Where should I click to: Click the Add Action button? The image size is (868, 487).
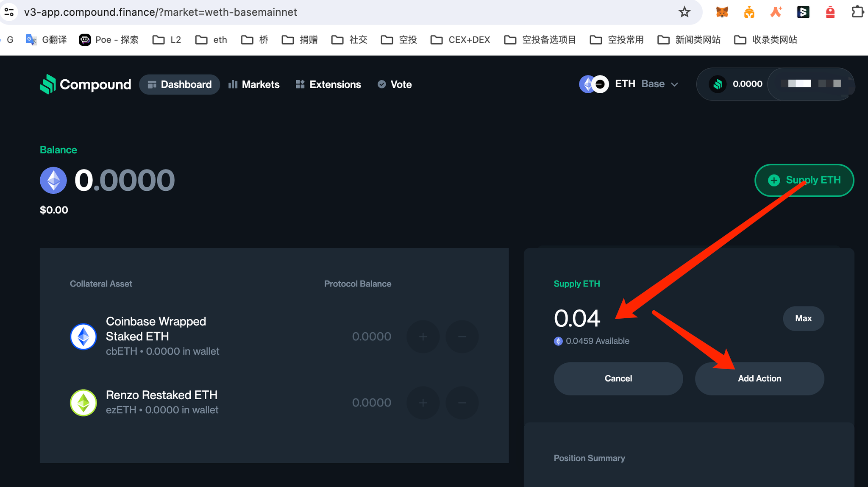(x=759, y=378)
